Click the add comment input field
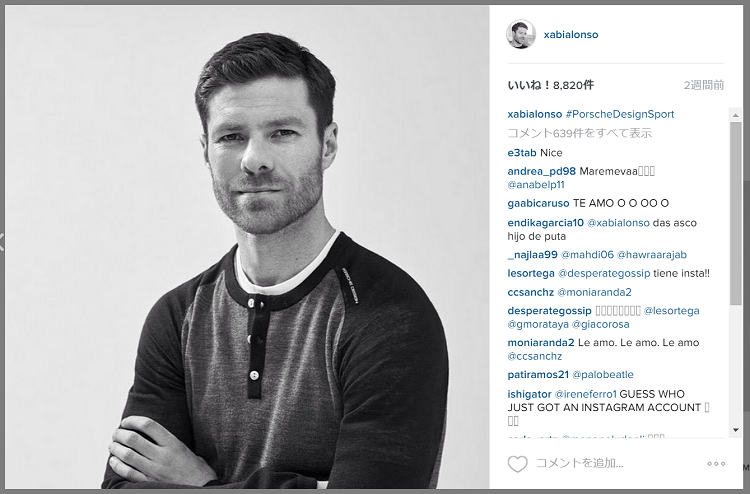This screenshot has height=494, width=750. pos(617,463)
